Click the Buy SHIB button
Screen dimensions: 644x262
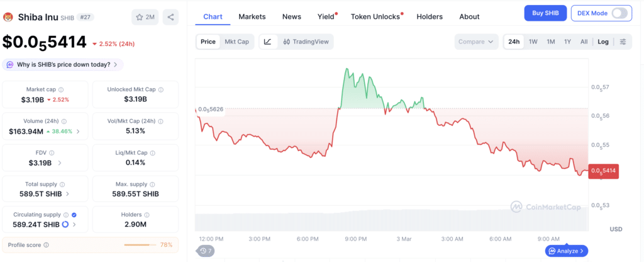(545, 13)
